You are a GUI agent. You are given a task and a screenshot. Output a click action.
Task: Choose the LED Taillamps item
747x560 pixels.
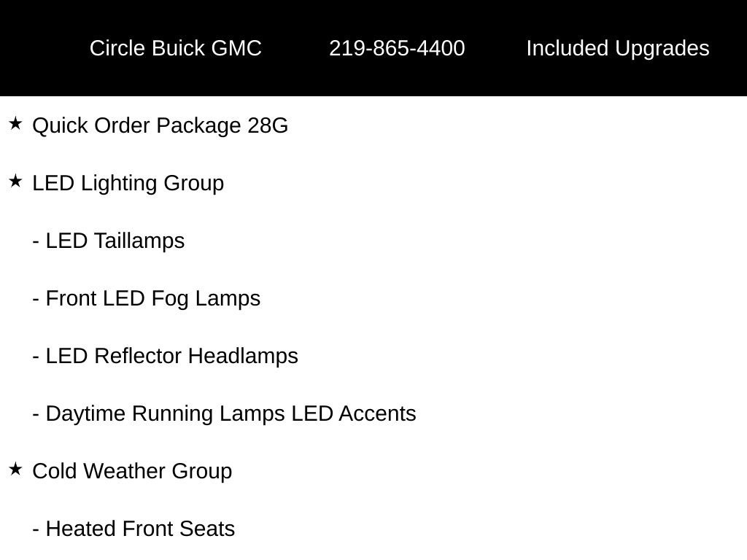tap(115, 241)
